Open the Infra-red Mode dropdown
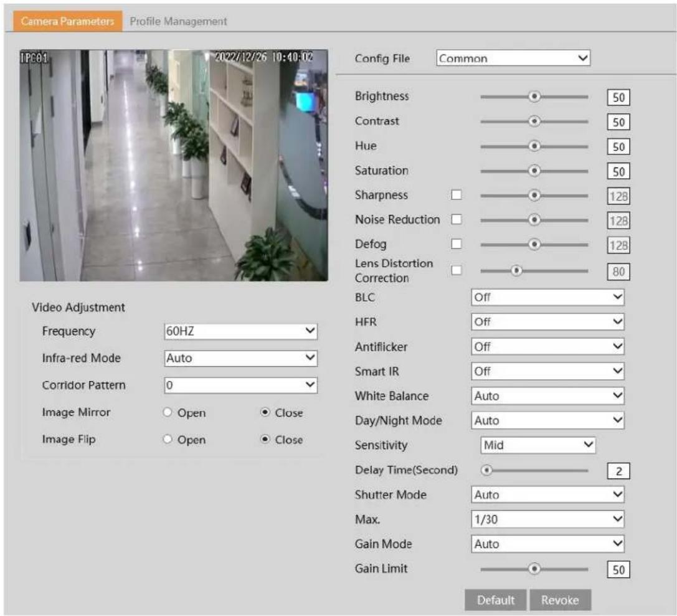 240,358
